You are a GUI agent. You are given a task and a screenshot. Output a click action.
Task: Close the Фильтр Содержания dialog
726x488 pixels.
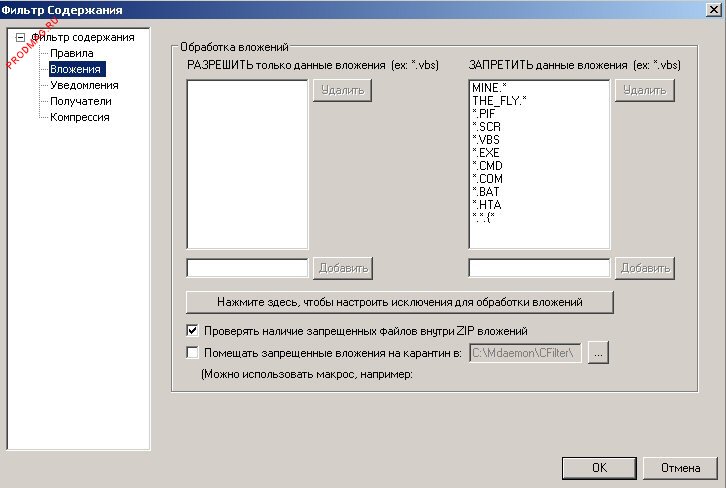coord(712,10)
